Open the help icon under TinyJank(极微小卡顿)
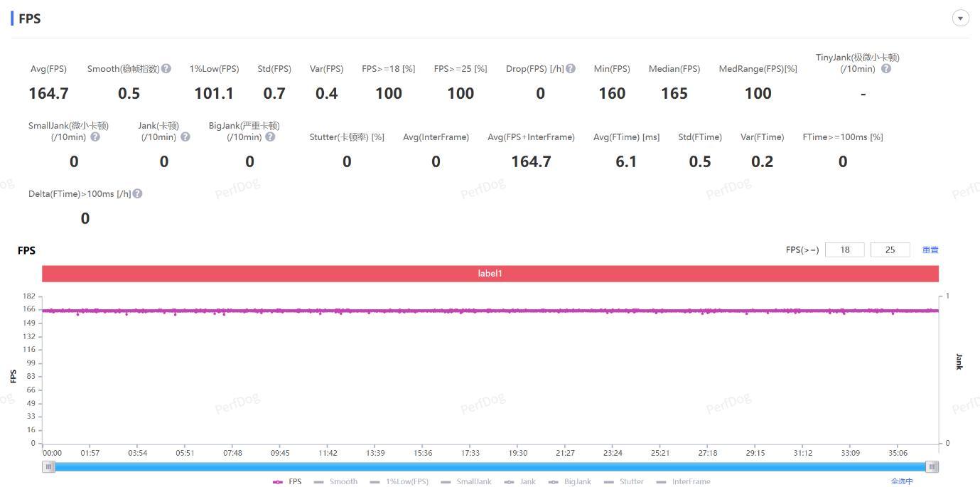The image size is (980, 487). tap(886, 69)
